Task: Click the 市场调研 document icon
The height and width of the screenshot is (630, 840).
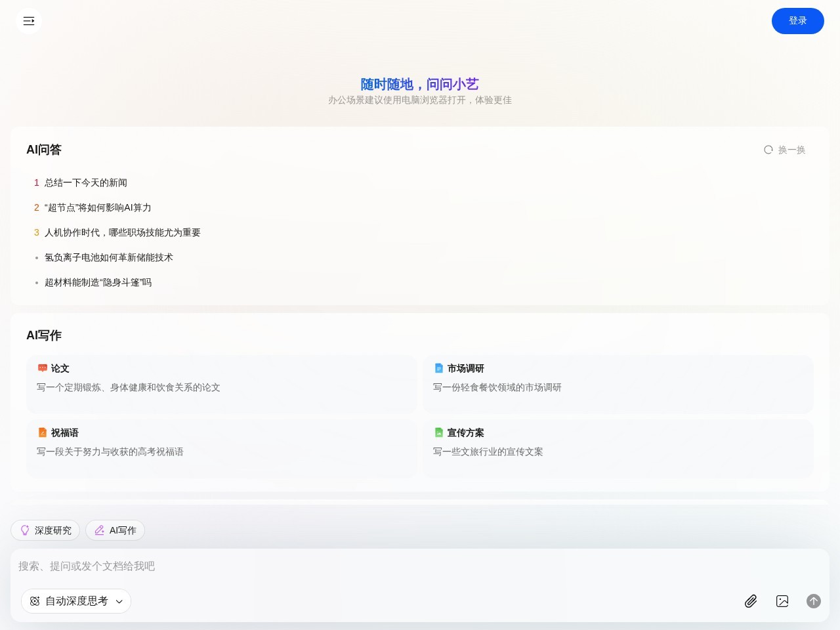Action: point(438,368)
